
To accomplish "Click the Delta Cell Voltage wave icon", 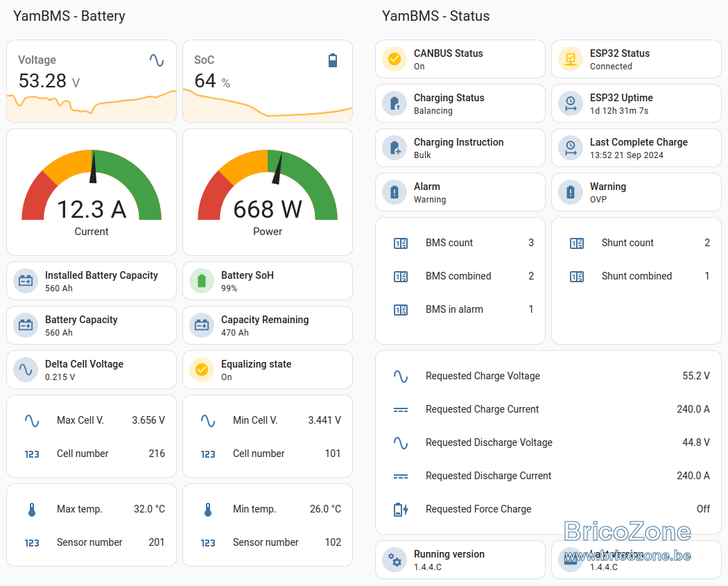I will click(26, 370).
